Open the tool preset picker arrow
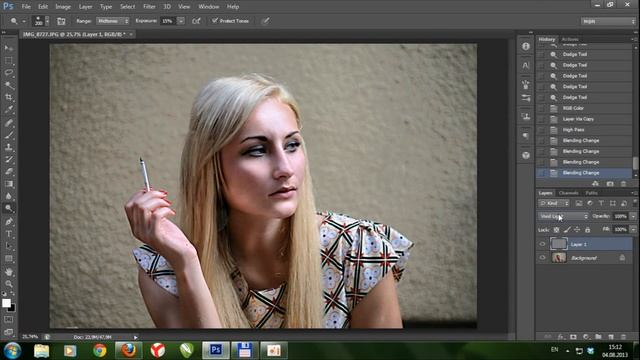 pos(24,21)
